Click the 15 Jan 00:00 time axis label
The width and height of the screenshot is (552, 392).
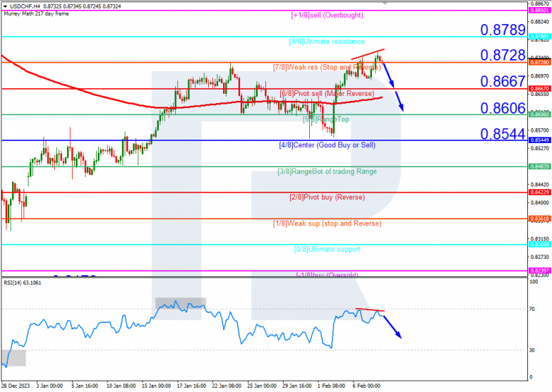[156, 386]
